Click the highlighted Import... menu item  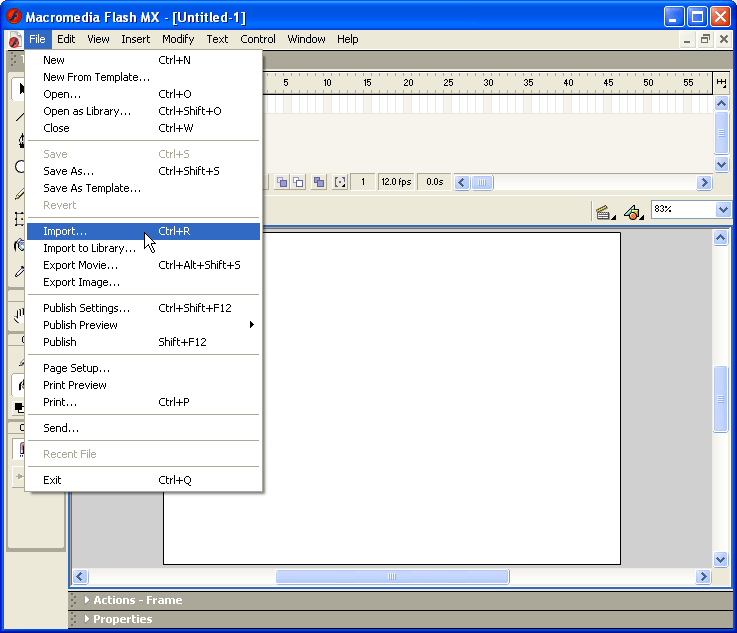(143, 231)
